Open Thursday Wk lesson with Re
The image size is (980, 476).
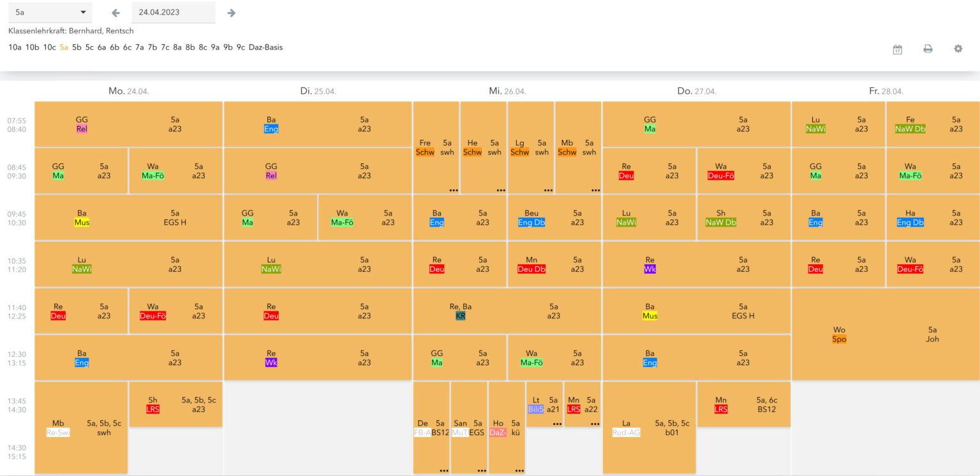[697, 264]
